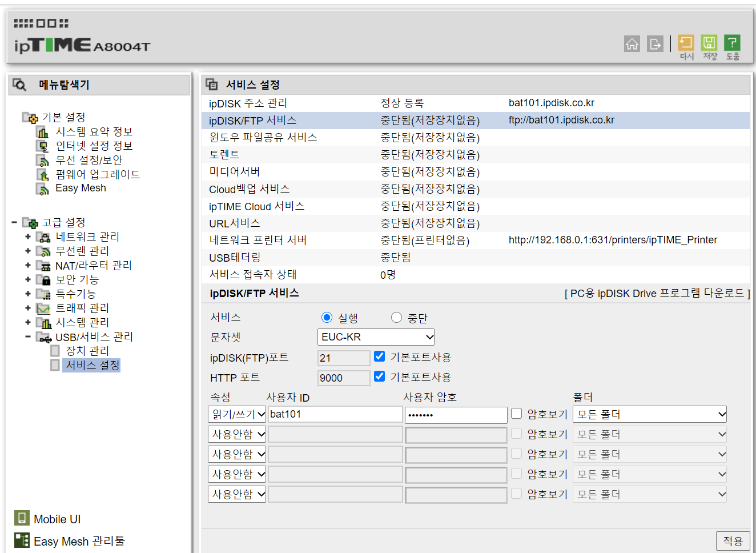
Task: Open the 읽기/쓰기 attribute dropdown
Action: (237, 414)
